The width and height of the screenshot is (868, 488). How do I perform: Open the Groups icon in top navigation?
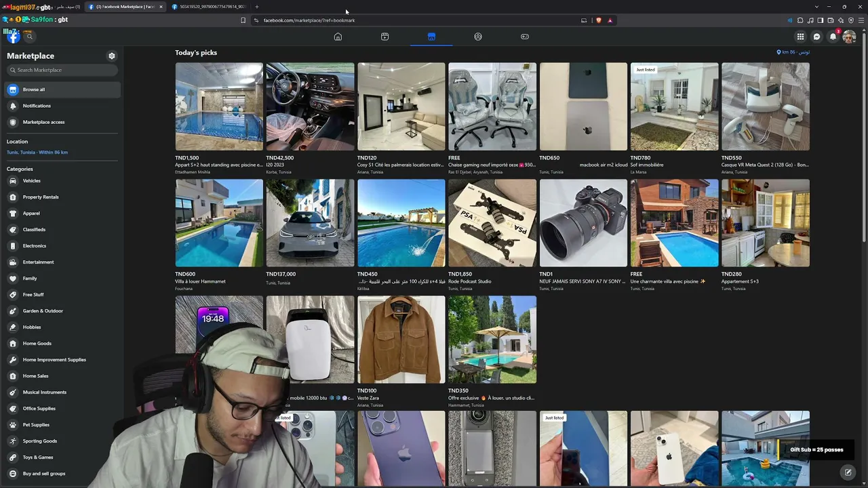coord(478,37)
